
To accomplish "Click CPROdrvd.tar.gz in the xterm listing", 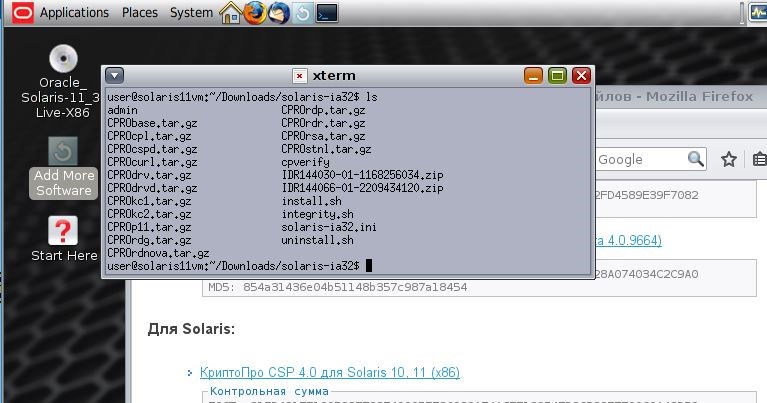I will (x=152, y=188).
